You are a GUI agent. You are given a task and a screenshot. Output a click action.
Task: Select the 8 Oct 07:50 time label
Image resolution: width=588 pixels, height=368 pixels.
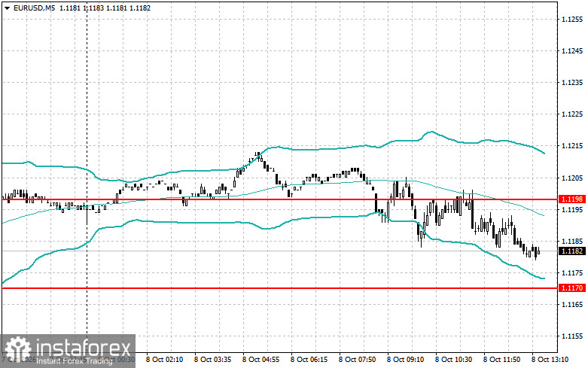coord(357,360)
